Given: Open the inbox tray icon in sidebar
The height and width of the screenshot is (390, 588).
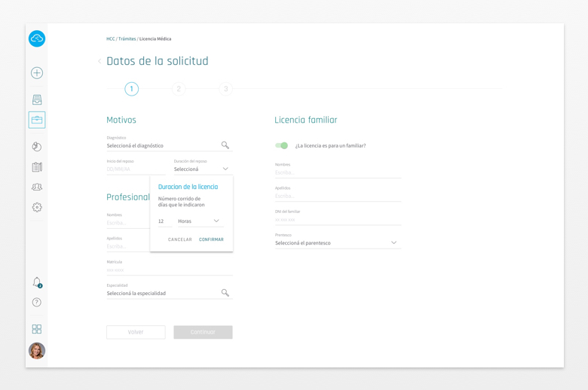Looking at the screenshot, I should 37,99.
